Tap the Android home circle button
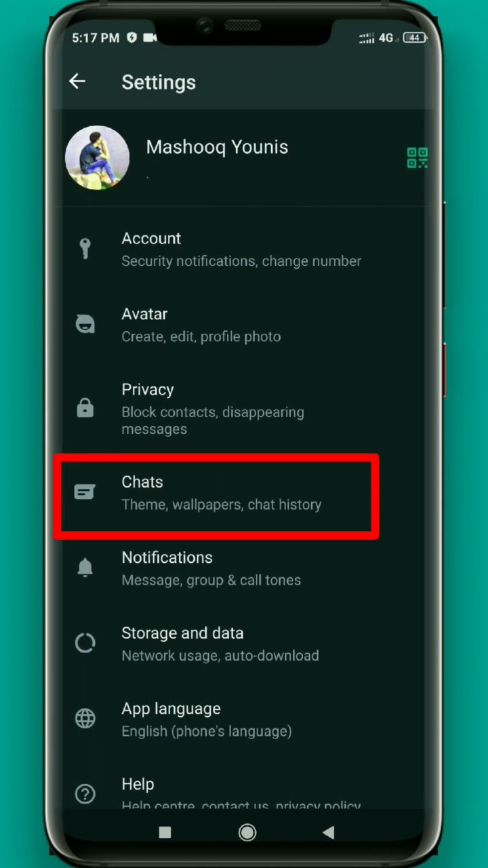 click(x=247, y=832)
